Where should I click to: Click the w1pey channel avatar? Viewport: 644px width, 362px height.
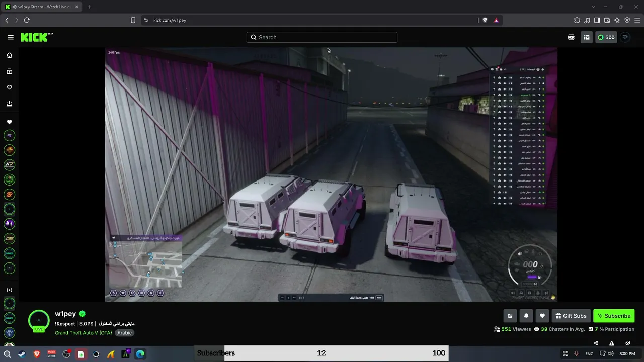pos(39,320)
